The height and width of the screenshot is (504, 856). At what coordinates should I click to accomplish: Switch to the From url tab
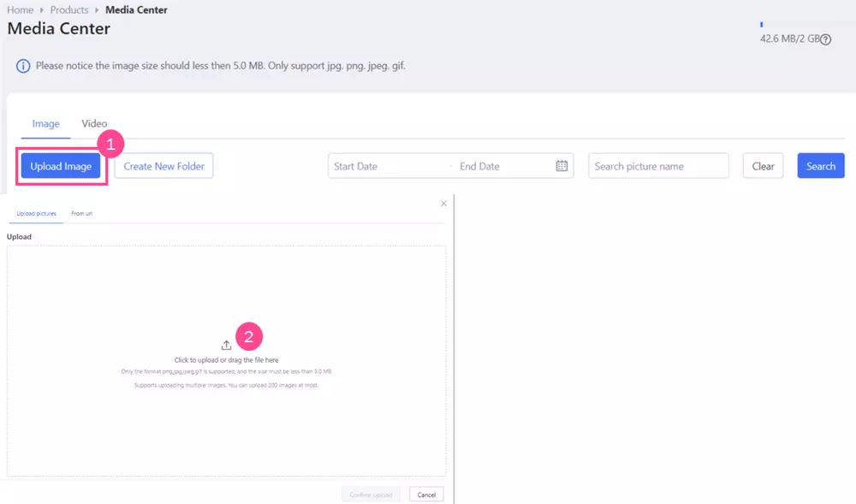click(x=82, y=213)
